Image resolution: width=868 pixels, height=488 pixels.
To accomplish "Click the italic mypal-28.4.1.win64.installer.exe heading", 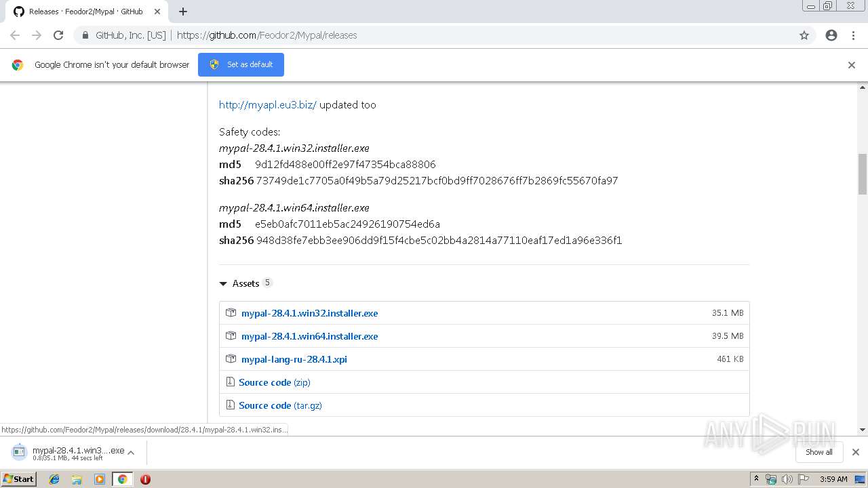I will pyautogui.click(x=294, y=208).
